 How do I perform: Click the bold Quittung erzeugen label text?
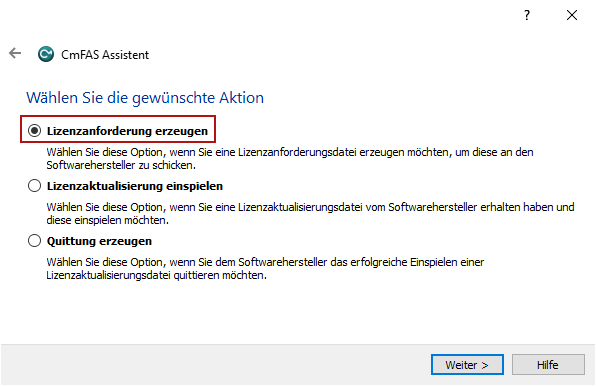coord(99,241)
